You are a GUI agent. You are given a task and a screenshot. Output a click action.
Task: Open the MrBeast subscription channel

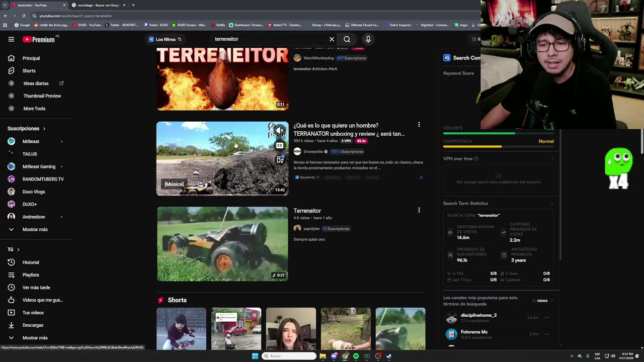tap(30, 141)
